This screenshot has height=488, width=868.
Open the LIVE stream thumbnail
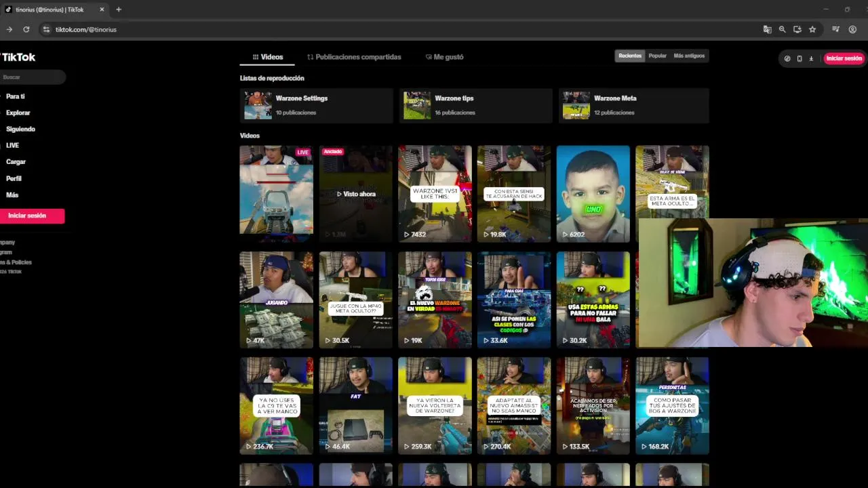coord(276,194)
